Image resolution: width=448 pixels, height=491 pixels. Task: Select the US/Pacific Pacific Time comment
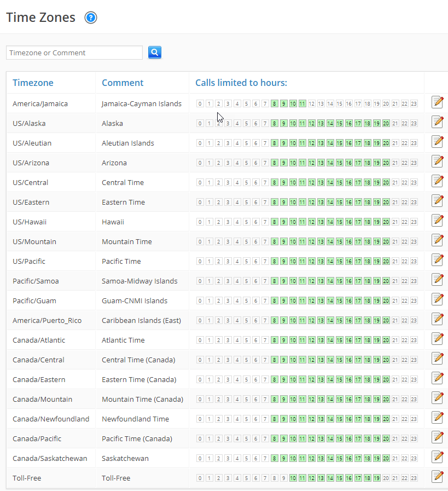121,262
